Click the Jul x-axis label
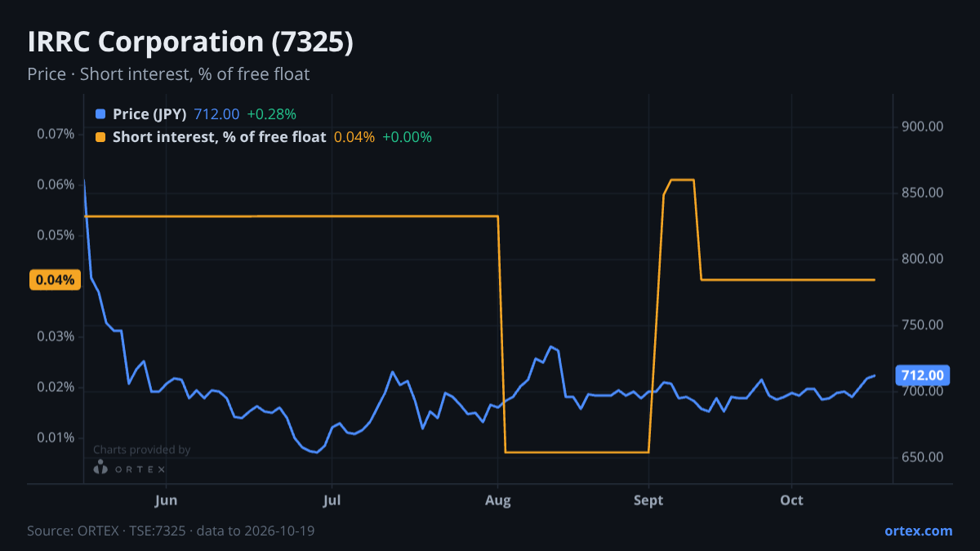Image resolution: width=980 pixels, height=551 pixels. point(332,500)
